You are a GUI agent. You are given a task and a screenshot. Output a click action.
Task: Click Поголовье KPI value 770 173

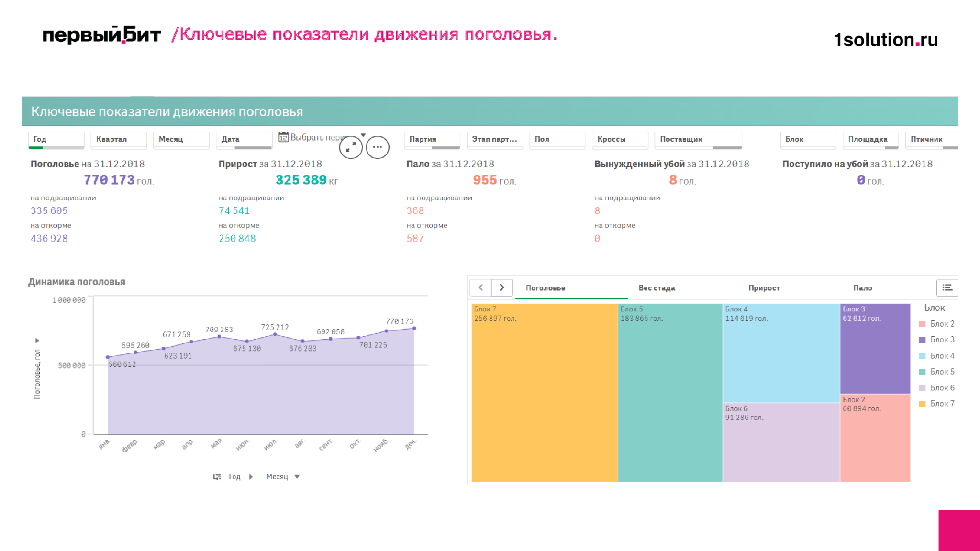point(109,180)
